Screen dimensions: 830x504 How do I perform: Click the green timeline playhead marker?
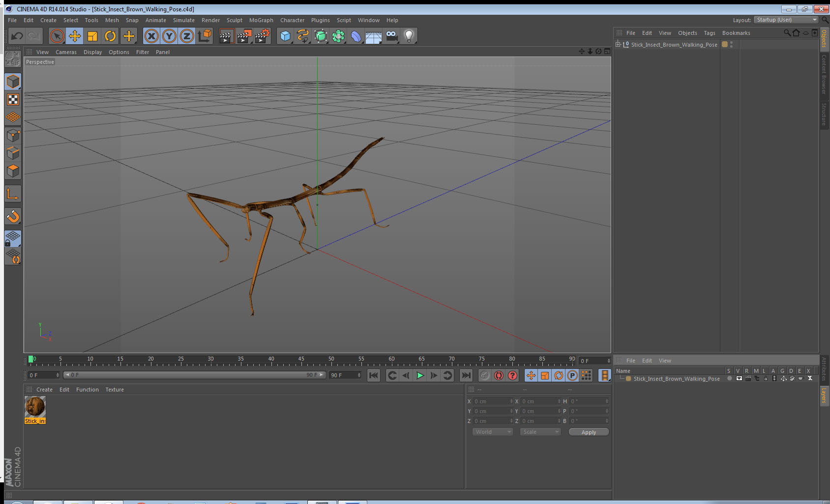pos(31,359)
